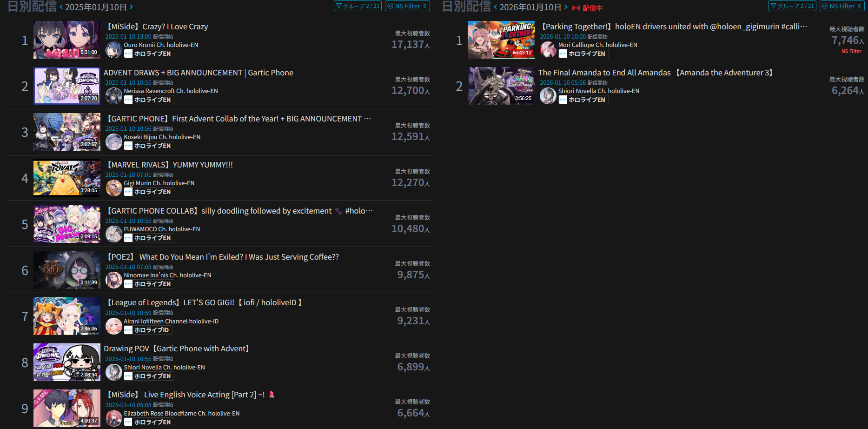Click the red 配信中 live indicator
868x429 pixels.
pos(587,8)
